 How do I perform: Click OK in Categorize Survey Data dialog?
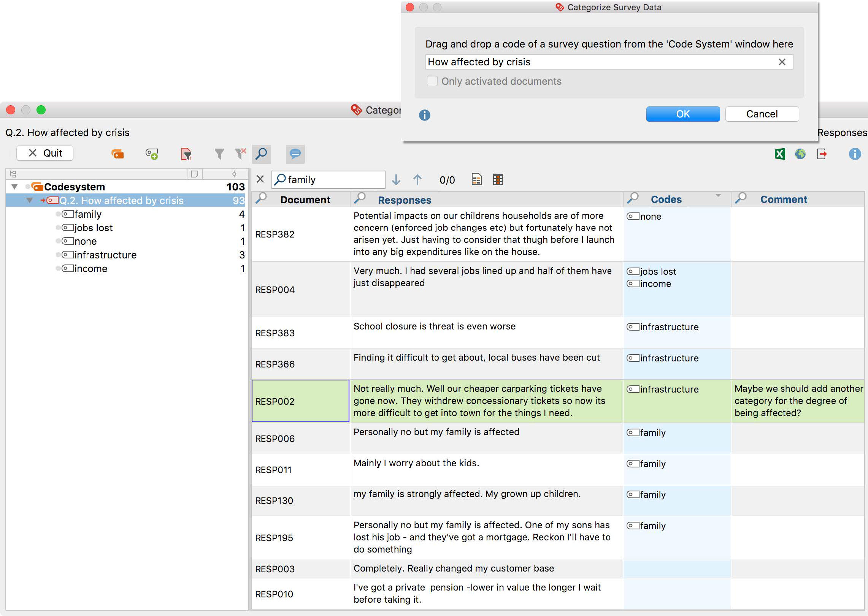click(683, 114)
